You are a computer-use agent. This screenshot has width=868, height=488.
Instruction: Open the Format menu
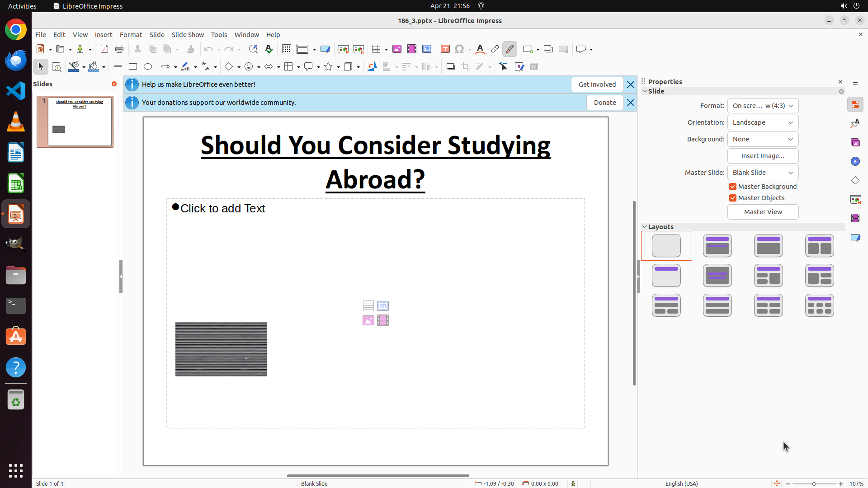coord(131,35)
